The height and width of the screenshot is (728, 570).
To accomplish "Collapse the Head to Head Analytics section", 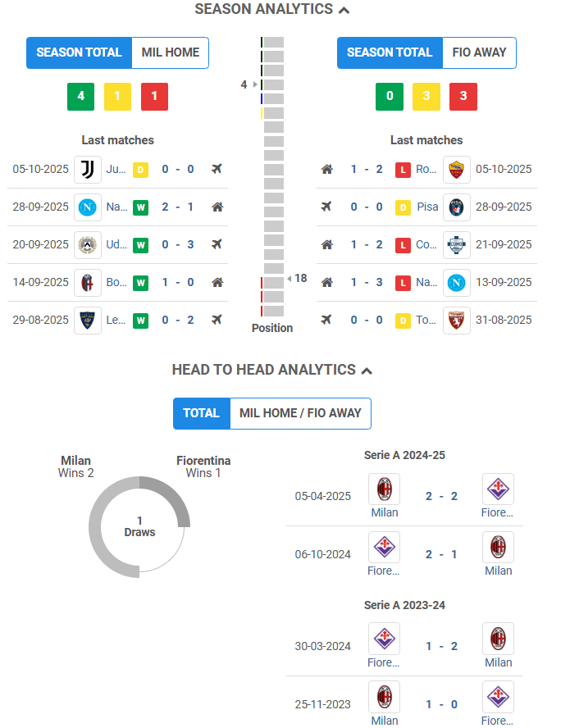I will [367, 371].
